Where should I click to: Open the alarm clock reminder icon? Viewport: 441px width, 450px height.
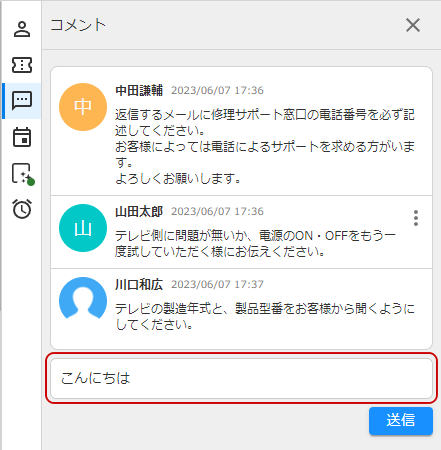point(22,209)
